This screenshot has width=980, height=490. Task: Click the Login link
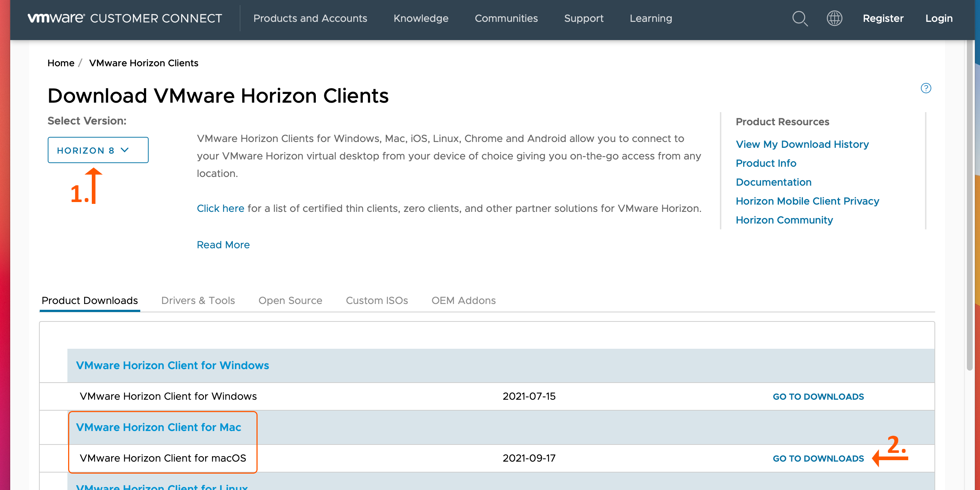coord(939,18)
